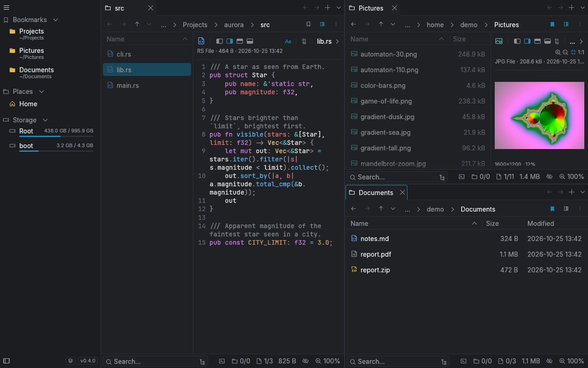Expand the history dropdown in the Pictures path bar
Image resolution: width=588 pixels, height=368 pixels.
pos(393,24)
